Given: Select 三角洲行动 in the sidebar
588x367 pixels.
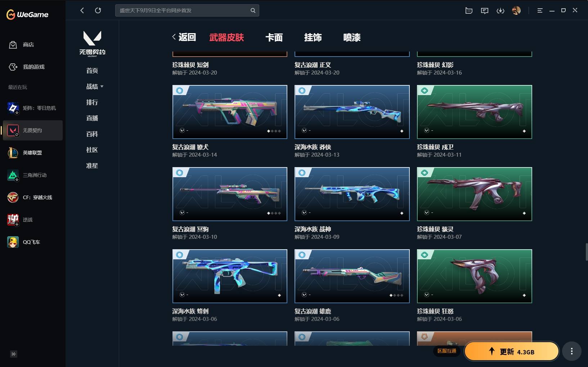Looking at the screenshot, I should (x=32, y=175).
